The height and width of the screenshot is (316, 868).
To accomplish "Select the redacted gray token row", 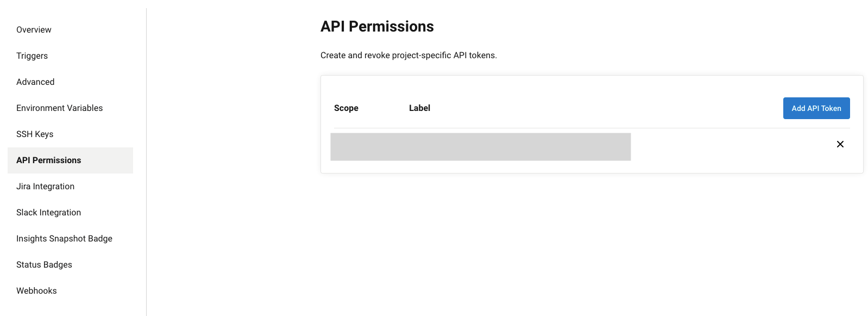I will click(x=480, y=147).
